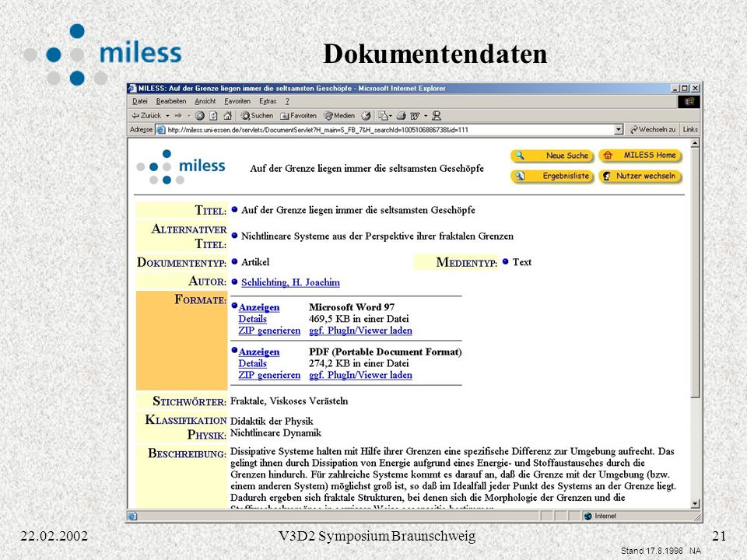Click the Windows logo throbber icon
Screen dimensions: 747x560
coord(689,101)
